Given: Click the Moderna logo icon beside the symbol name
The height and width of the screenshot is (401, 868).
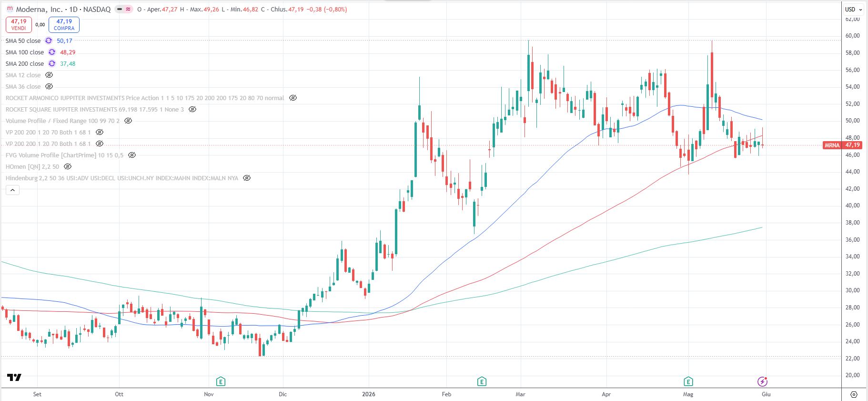Looking at the screenshot, I should 10,9.
